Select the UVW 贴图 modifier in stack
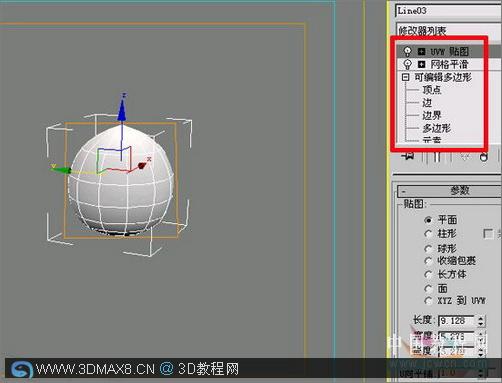This screenshot has height=383, width=502. [x=449, y=51]
